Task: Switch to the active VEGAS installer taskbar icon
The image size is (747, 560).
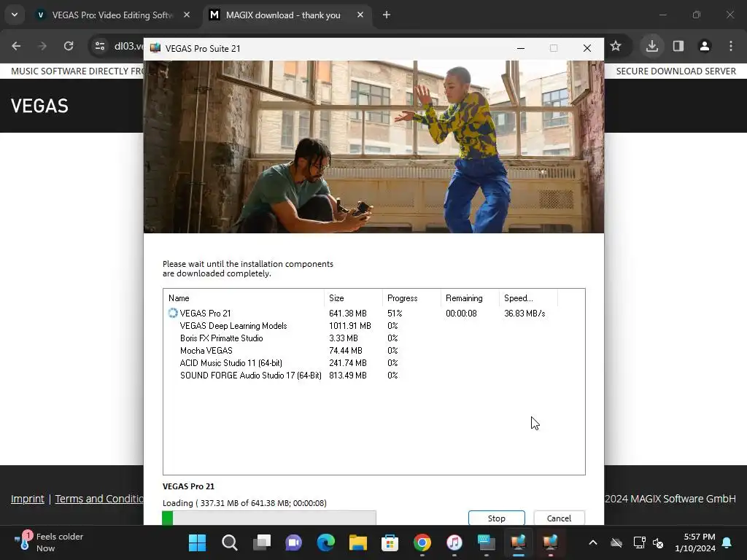Action: tap(519, 542)
